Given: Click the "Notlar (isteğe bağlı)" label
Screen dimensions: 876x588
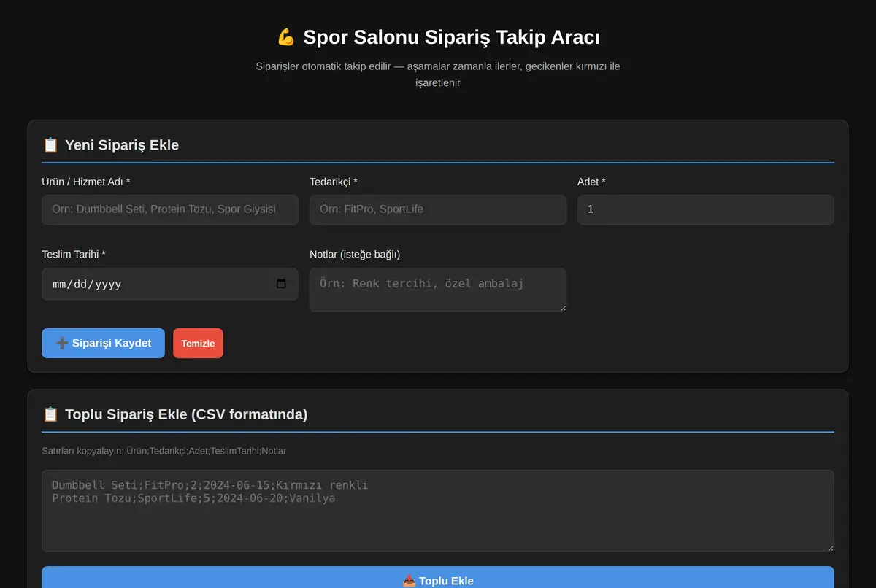Looking at the screenshot, I should [x=355, y=254].
